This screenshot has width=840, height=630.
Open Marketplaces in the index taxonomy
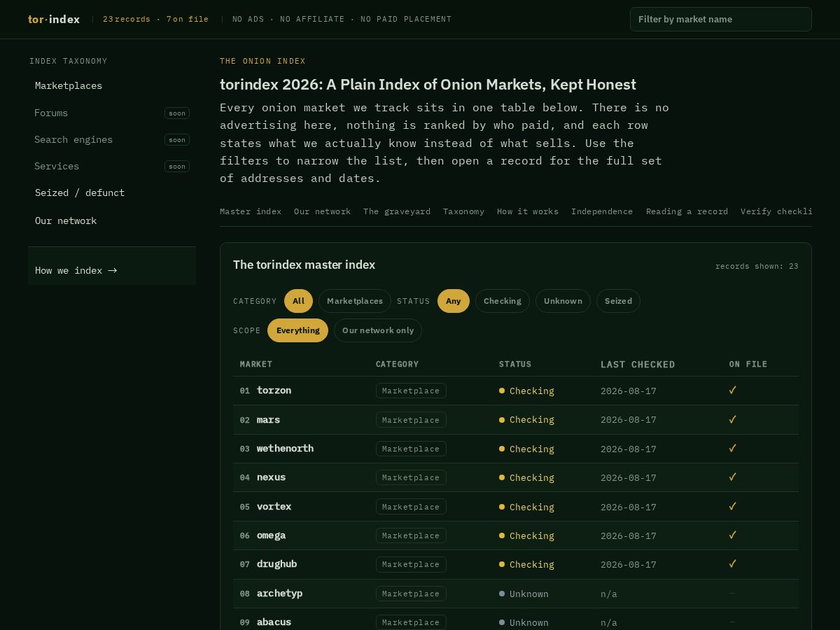coord(69,85)
